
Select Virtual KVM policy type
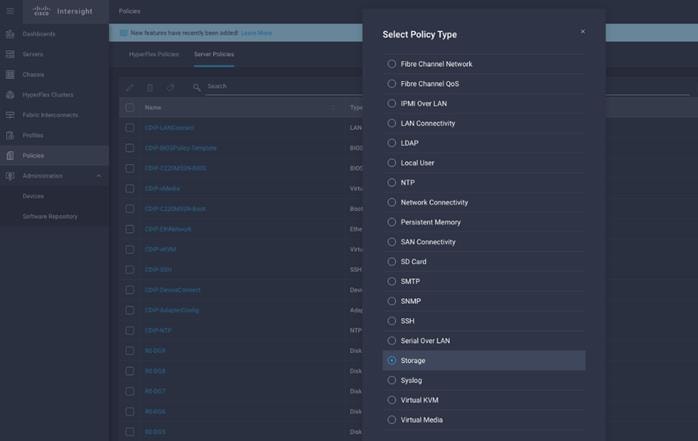click(x=391, y=400)
